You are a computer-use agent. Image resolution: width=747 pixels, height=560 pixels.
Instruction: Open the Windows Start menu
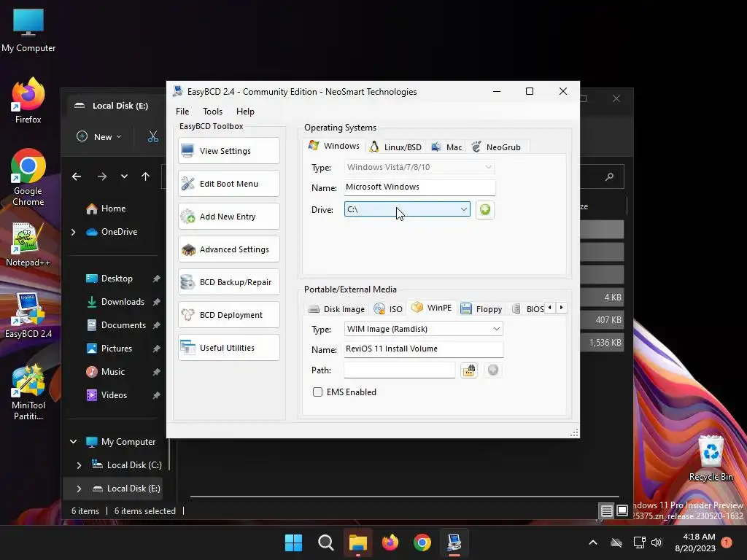[x=293, y=542]
